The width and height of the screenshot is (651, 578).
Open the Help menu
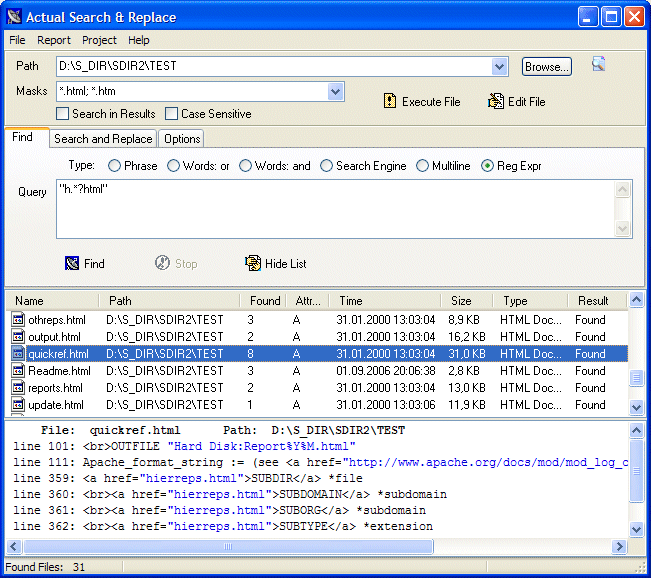pyautogui.click(x=139, y=40)
